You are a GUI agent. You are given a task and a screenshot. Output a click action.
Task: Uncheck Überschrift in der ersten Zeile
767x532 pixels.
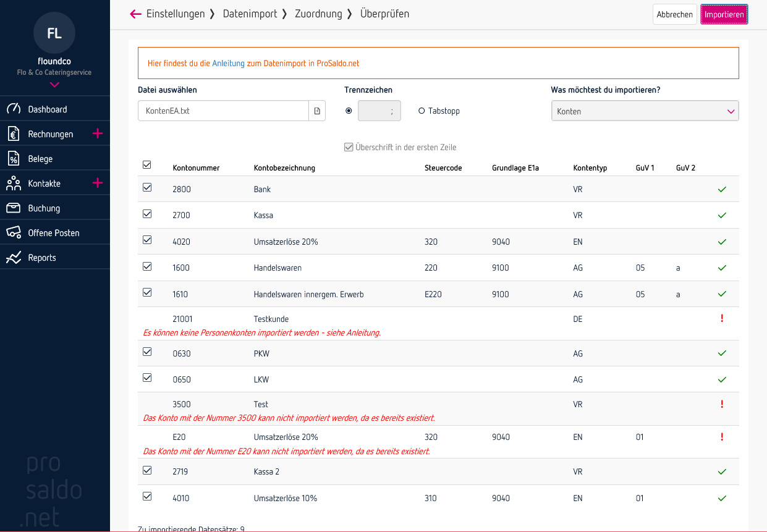pos(349,146)
